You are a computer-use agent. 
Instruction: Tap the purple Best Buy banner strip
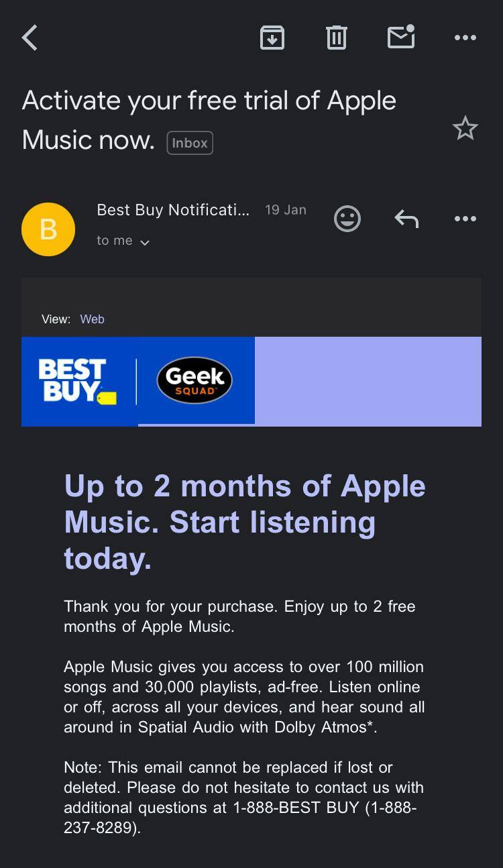pyautogui.click(x=368, y=380)
